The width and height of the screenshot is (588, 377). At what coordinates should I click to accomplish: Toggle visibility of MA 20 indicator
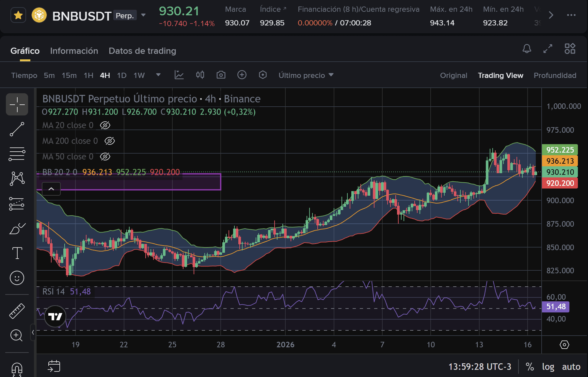105,125
